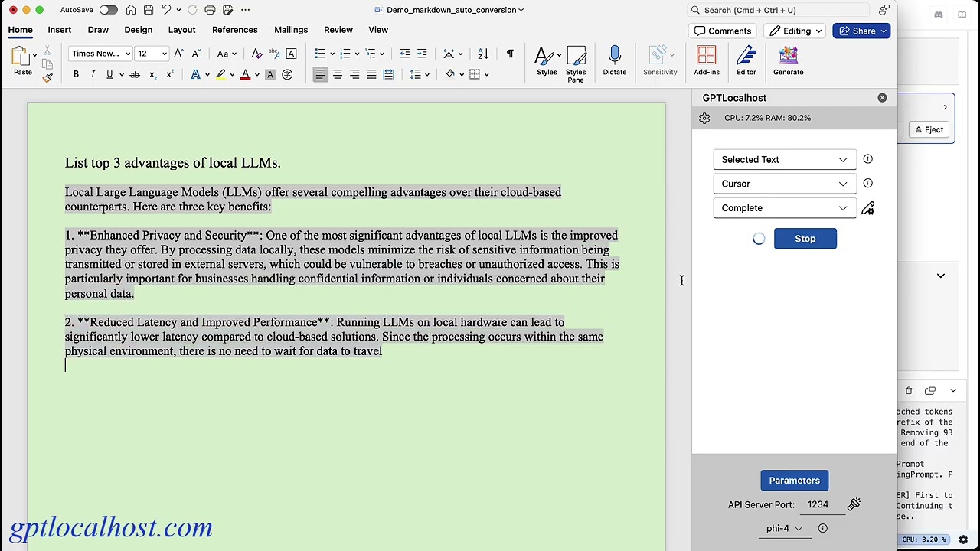Open GPTLocalhost settings gear

704,118
